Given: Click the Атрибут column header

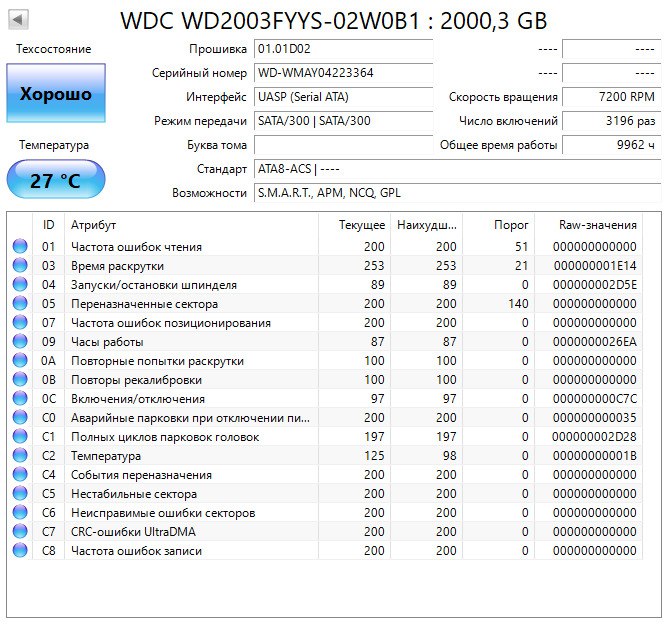Looking at the screenshot, I should 191,224.
